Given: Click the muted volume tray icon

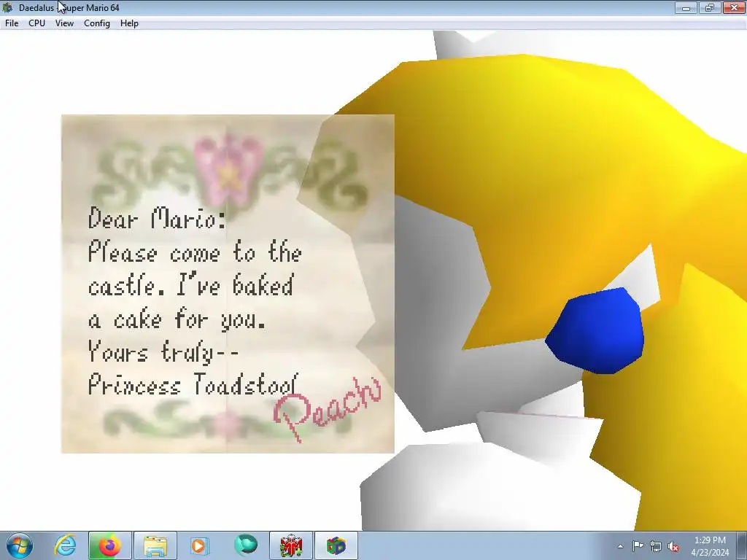Looking at the screenshot, I should tap(673, 546).
